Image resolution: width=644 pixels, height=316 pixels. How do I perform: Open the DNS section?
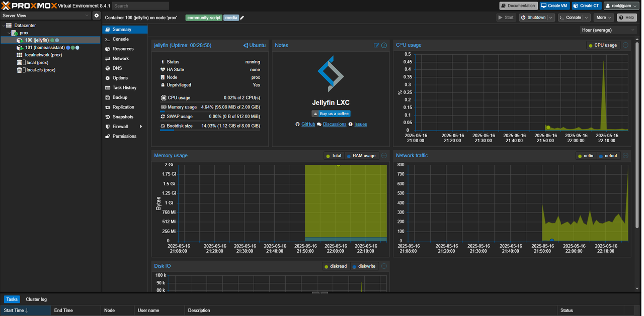(125, 68)
